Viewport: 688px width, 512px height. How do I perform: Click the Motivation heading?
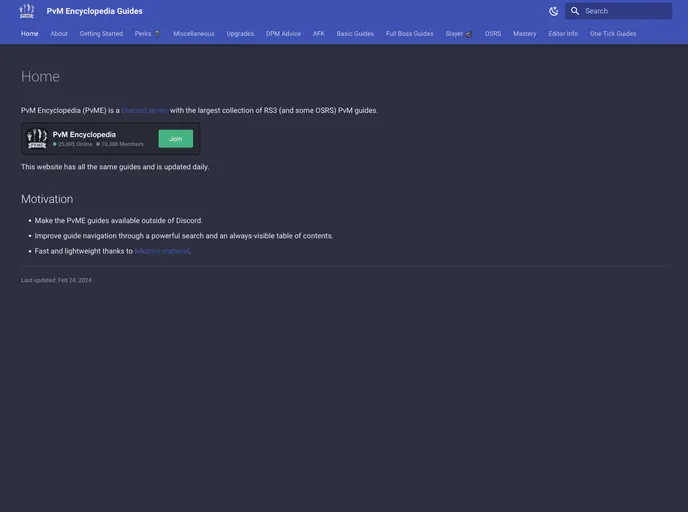(x=47, y=199)
